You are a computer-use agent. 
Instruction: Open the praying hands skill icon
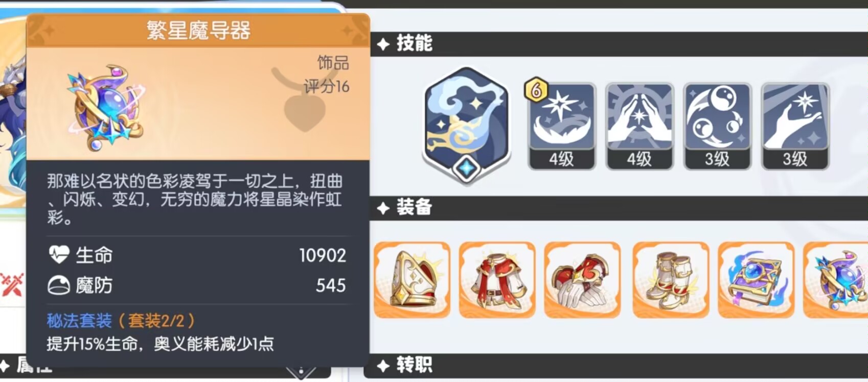[639, 126]
